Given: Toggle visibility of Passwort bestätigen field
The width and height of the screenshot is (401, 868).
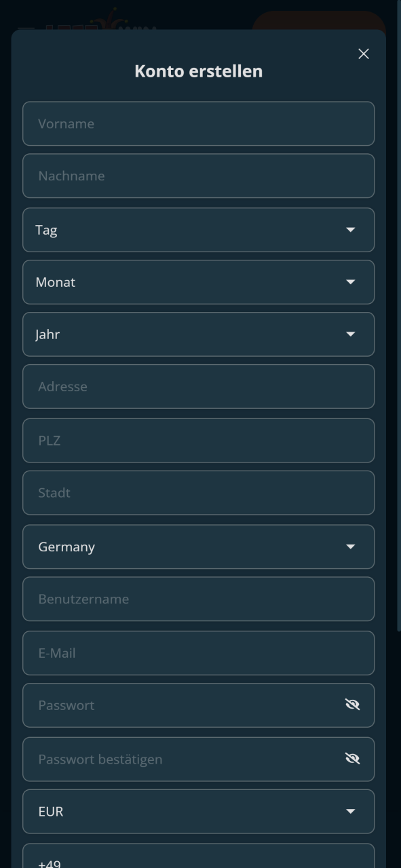Looking at the screenshot, I should coord(352,759).
